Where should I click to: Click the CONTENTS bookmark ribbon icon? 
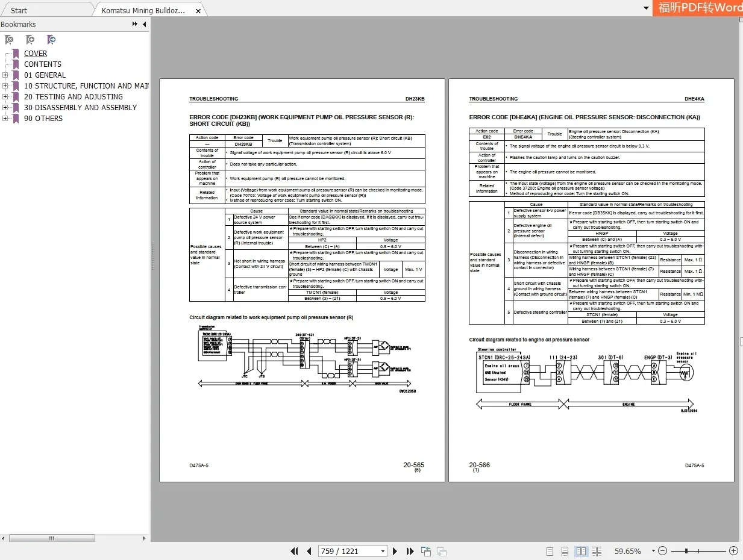tap(16, 64)
